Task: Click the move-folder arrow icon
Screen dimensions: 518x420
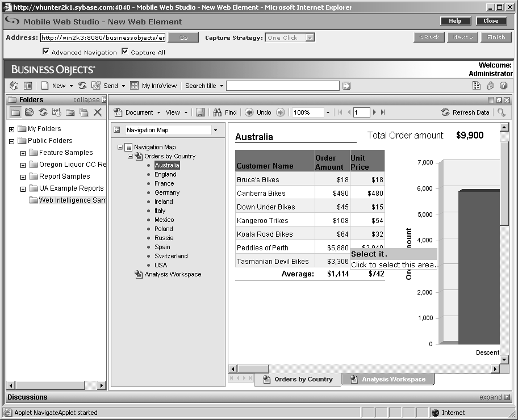Action: pyautogui.click(x=70, y=112)
